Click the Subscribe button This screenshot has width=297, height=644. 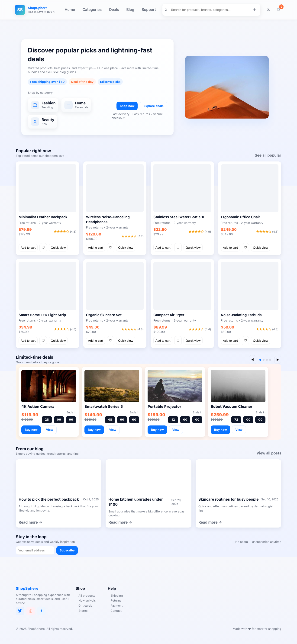(67, 550)
